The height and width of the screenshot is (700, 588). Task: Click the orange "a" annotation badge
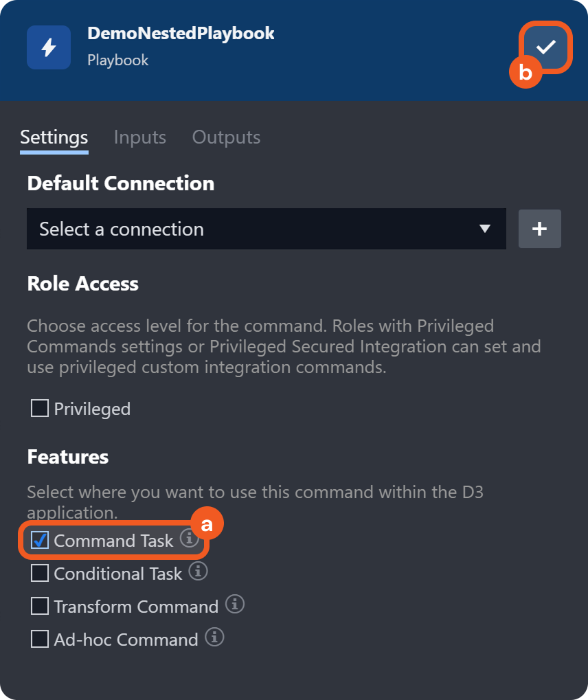click(206, 526)
